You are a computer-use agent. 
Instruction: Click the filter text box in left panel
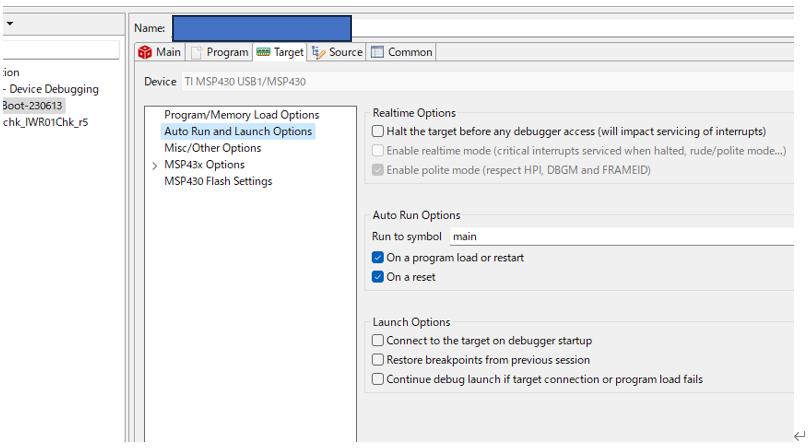click(60, 49)
